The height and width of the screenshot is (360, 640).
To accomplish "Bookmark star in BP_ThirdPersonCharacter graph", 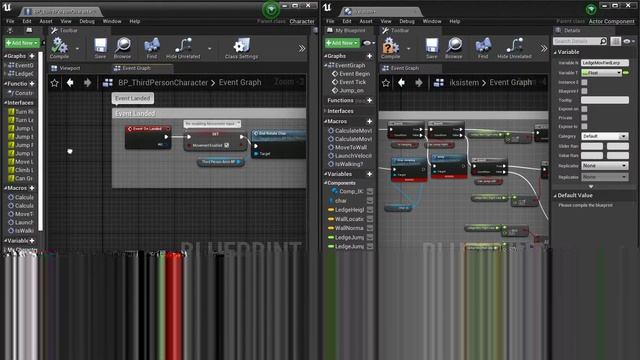I will click(x=55, y=83).
